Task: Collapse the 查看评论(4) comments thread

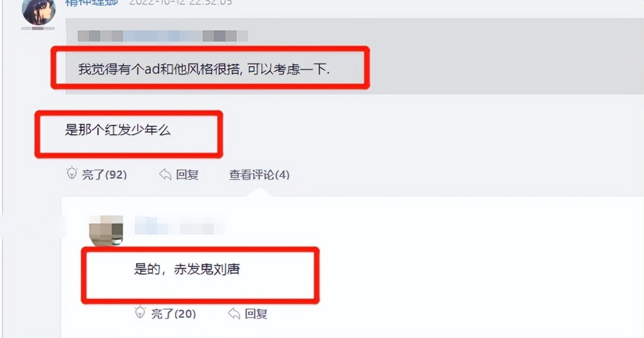Action: tap(259, 175)
